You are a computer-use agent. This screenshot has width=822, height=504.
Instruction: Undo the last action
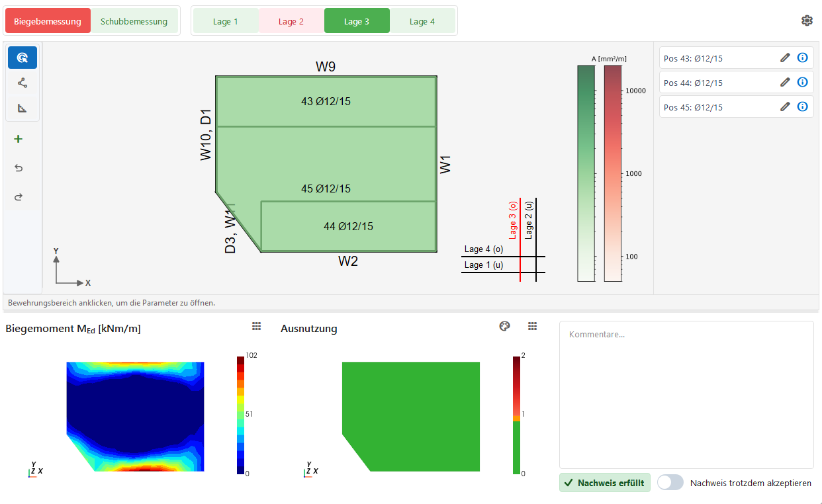tap(19, 168)
